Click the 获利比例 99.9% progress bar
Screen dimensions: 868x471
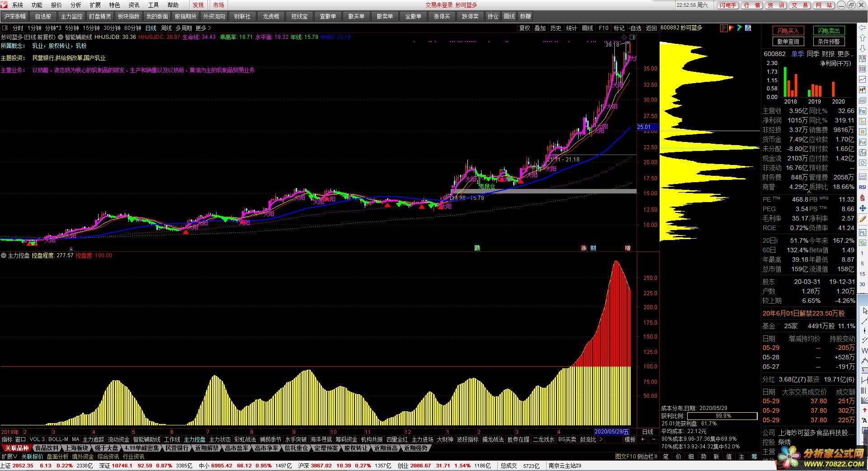click(722, 416)
